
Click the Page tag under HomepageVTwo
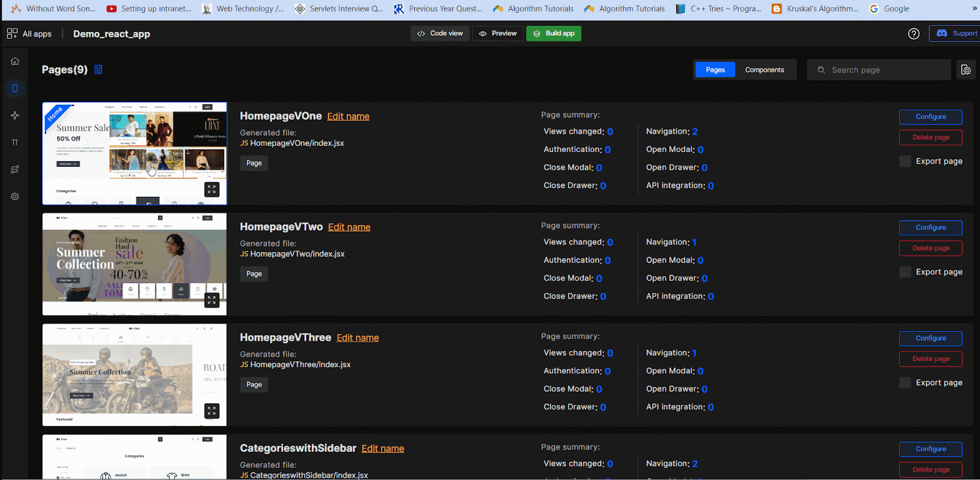pyautogui.click(x=254, y=274)
